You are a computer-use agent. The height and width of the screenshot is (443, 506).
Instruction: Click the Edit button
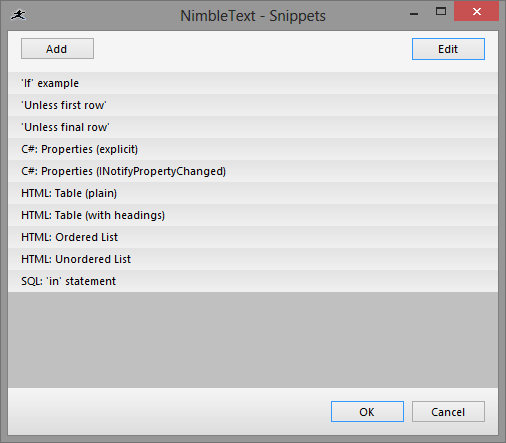coord(448,49)
